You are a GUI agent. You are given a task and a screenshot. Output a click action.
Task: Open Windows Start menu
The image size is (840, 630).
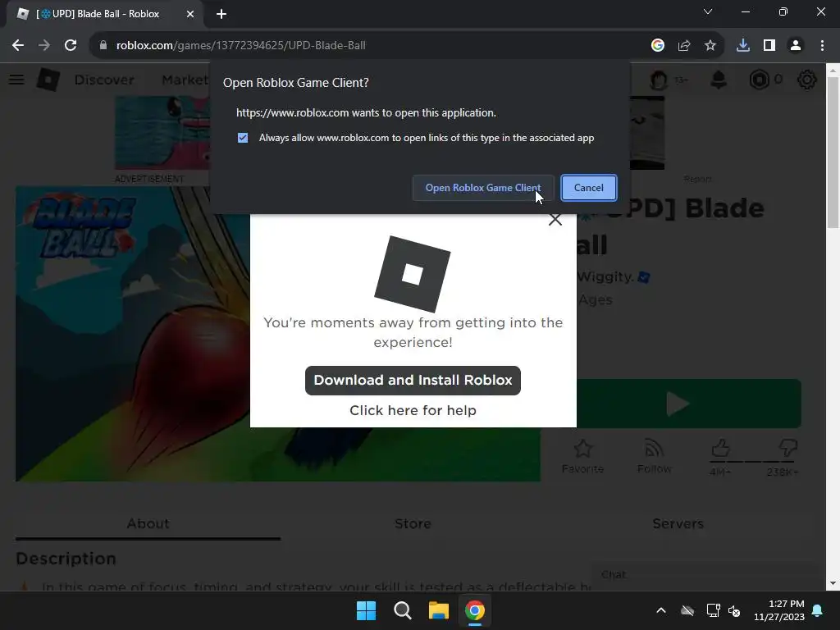point(367,610)
